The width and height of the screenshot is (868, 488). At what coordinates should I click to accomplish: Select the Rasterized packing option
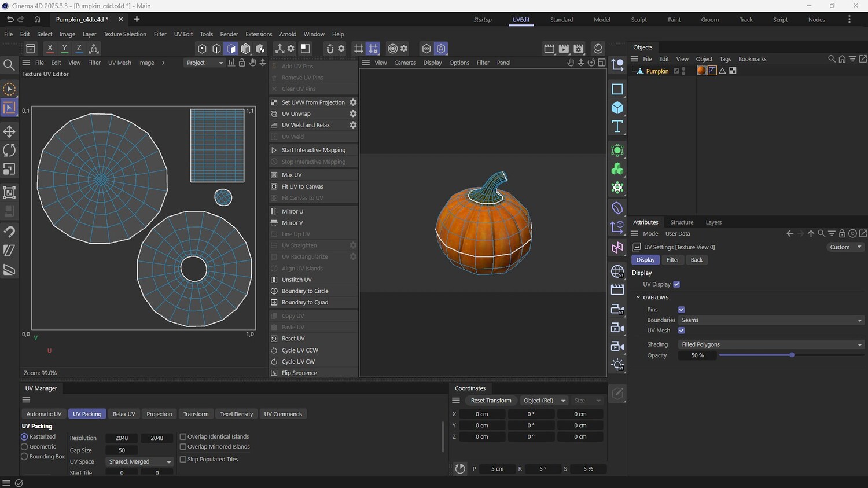click(24, 437)
